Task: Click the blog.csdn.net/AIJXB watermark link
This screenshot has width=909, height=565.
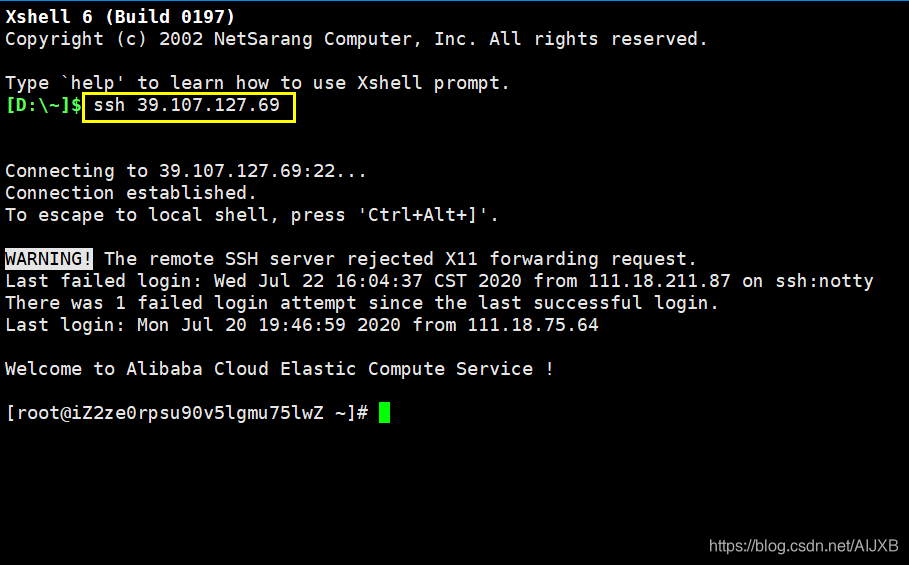Action: tap(803, 545)
